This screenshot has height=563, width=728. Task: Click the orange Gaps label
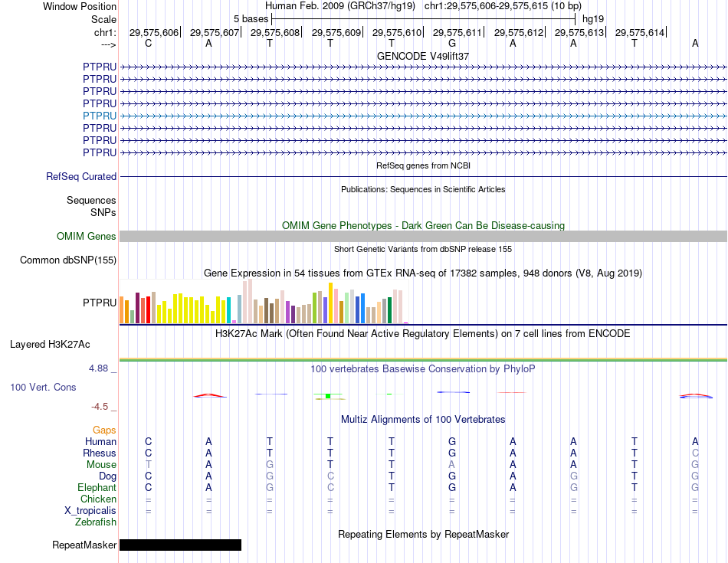104,430
